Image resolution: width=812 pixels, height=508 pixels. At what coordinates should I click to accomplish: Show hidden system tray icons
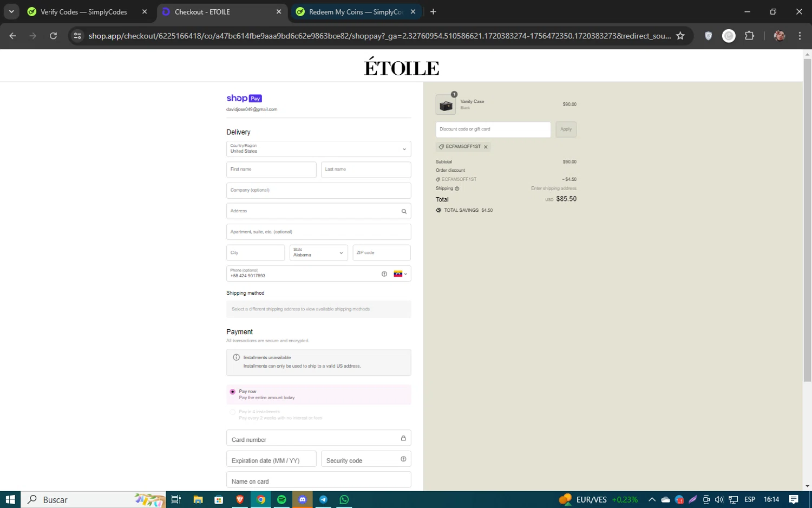(652, 499)
